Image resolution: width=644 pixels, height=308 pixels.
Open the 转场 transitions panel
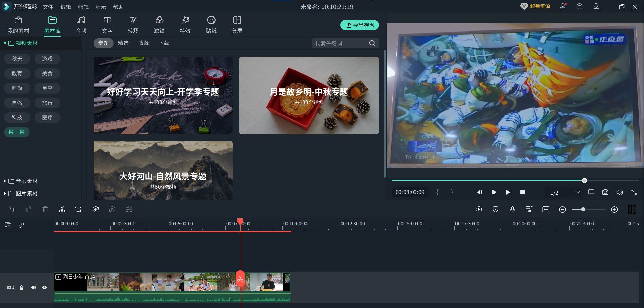point(133,25)
